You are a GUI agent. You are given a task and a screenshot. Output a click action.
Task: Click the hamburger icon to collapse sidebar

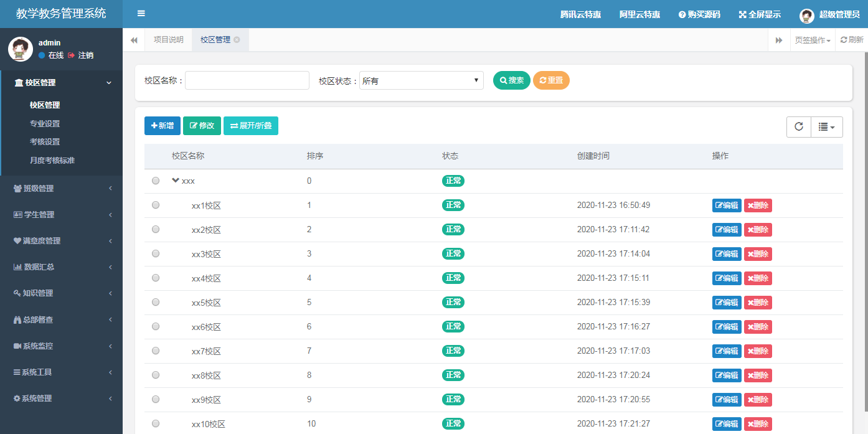[x=141, y=14]
